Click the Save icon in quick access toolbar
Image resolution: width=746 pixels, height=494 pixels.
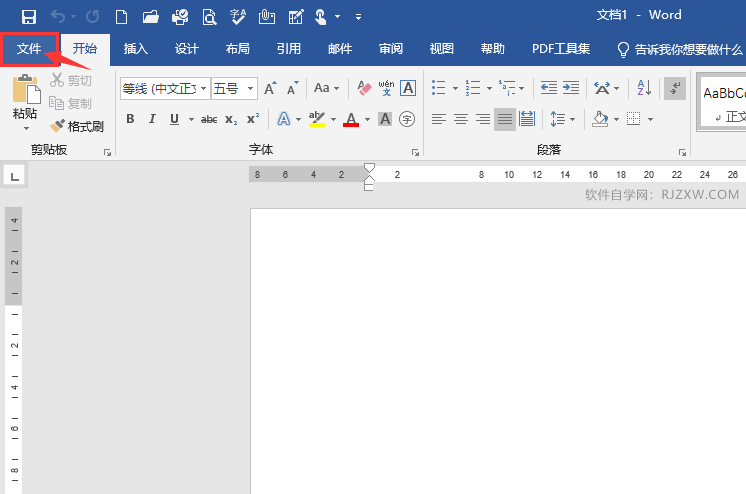[x=28, y=16]
